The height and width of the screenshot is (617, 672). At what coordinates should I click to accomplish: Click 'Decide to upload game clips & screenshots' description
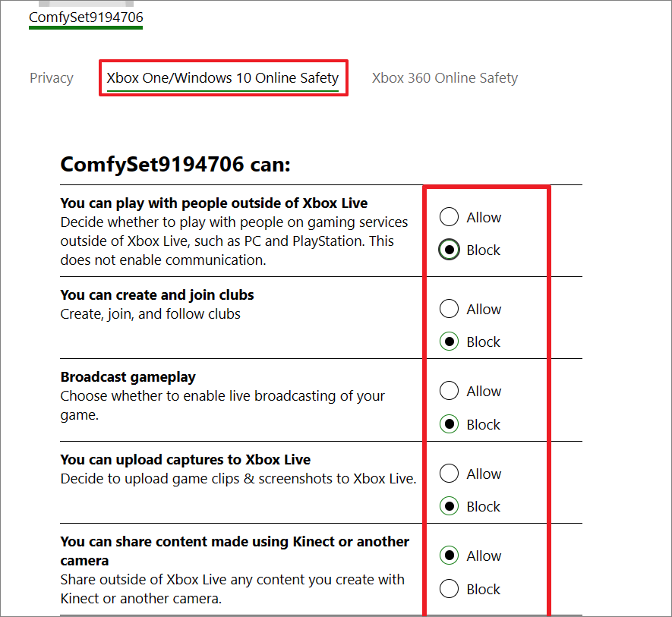point(238,479)
